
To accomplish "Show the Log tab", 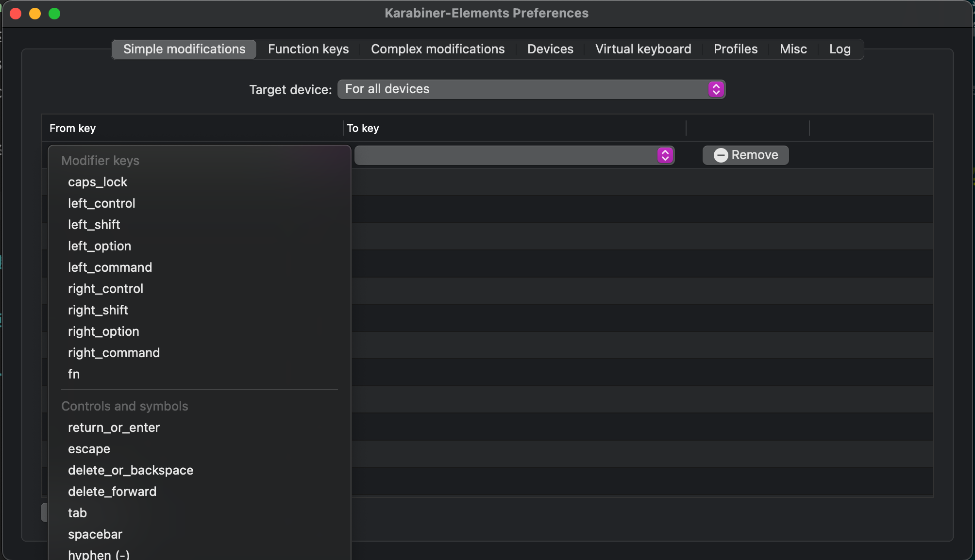I will click(x=840, y=49).
